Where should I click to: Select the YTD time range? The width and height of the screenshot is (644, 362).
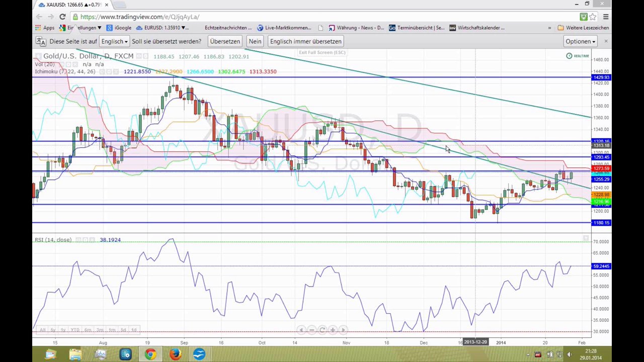coord(75,330)
